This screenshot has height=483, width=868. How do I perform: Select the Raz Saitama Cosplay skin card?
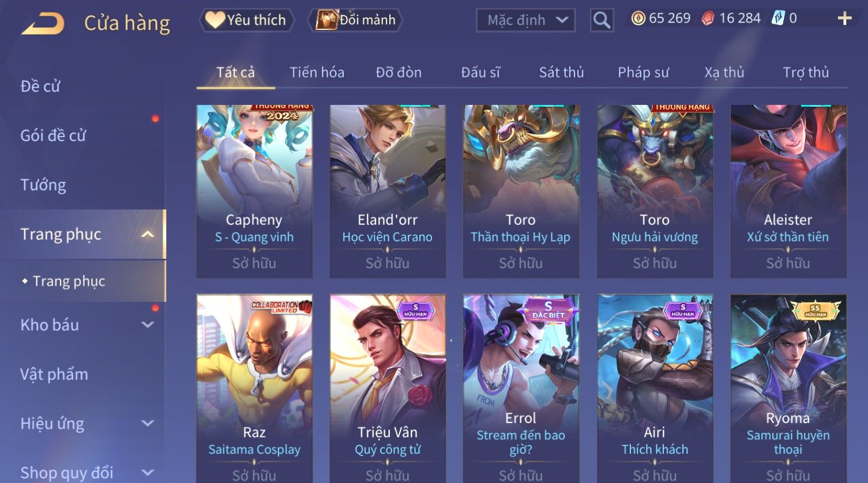click(254, 388)
